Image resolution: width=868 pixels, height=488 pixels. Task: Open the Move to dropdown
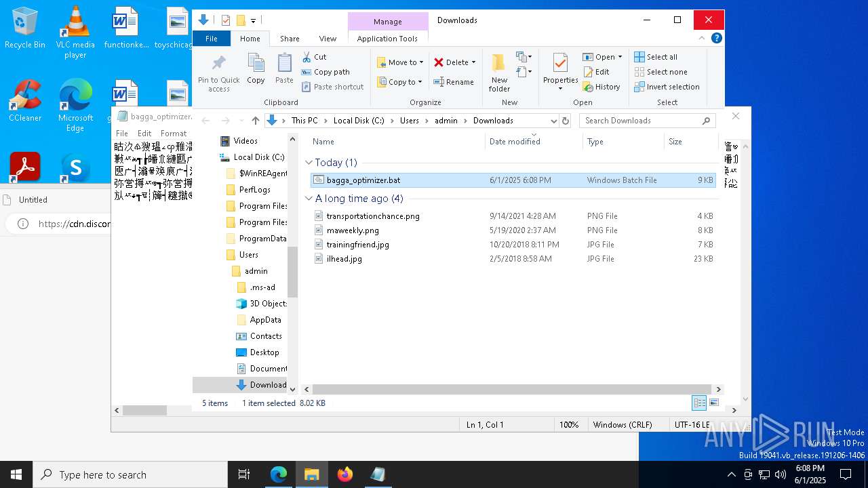pos(400,62)
